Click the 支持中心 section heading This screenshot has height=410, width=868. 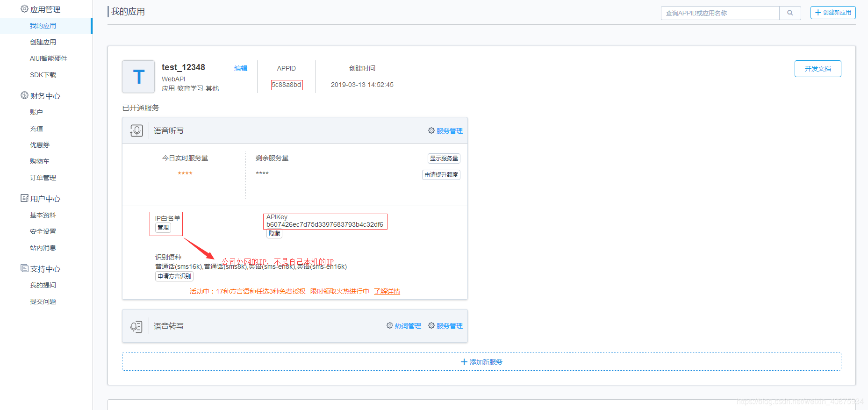pyautogui.click(x=45, y=269)
